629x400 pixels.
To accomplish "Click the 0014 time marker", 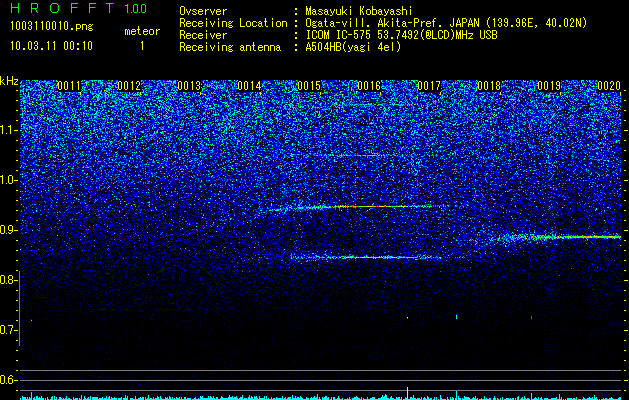I will (249, 86).
